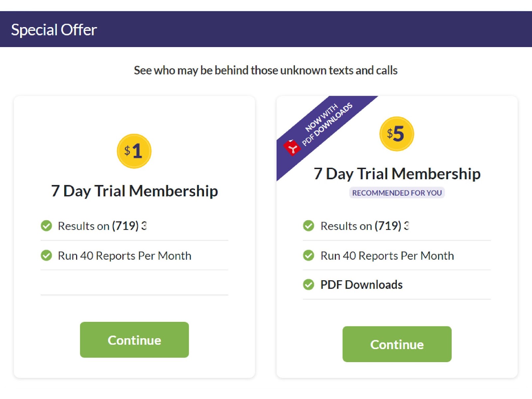Click checkmark next to Results in $1 plan
This screenshot has height=399, width=532.
tap(46, 226)
